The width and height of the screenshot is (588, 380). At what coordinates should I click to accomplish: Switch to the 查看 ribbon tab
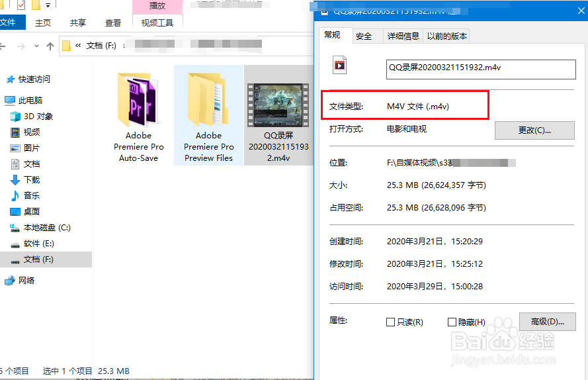[113, 23]
